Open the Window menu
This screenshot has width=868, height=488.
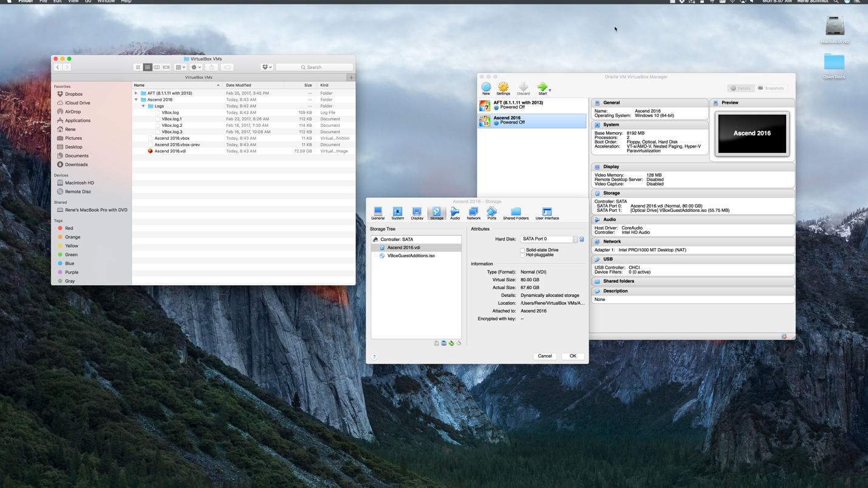pos(106,2)
